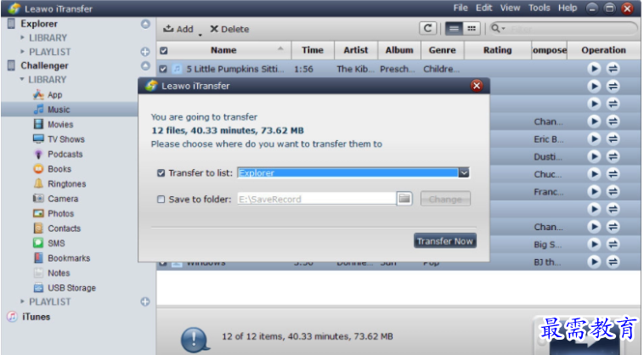Viewport: 644px width, 355px height.
Task: Open Books category
Action: tap(52, 169)
